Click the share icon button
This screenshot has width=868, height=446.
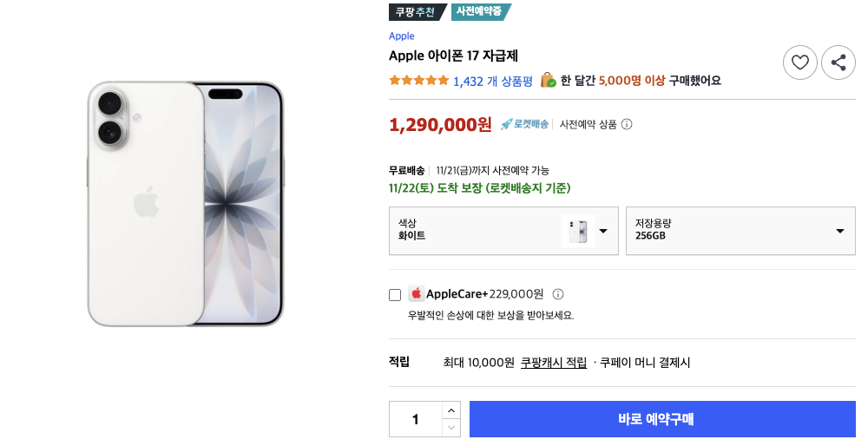(x=838, y=62)
